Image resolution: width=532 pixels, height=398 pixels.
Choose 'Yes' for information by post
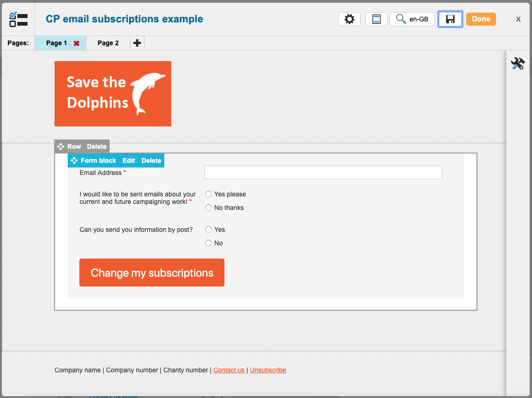click(209, 230)
